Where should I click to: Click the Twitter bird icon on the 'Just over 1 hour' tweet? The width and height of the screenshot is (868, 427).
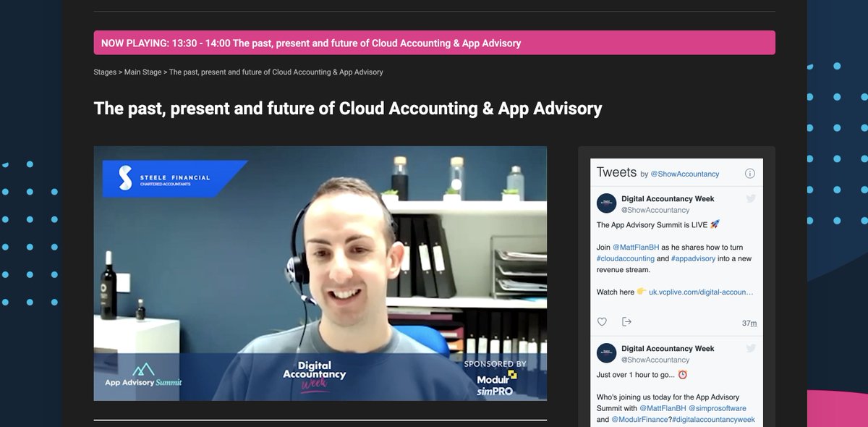751,348
